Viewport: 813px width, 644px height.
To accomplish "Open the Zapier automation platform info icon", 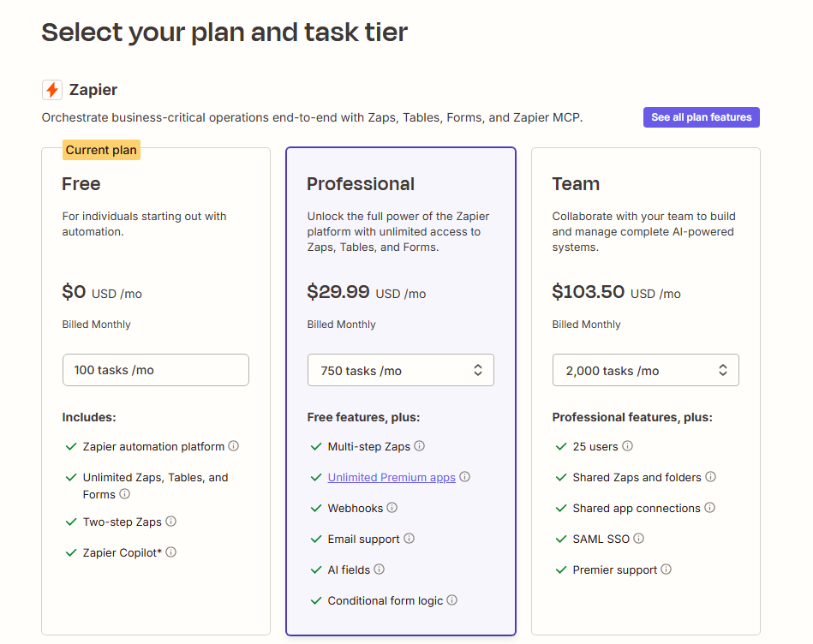I will pyautogui.click(x=235, y=446).
